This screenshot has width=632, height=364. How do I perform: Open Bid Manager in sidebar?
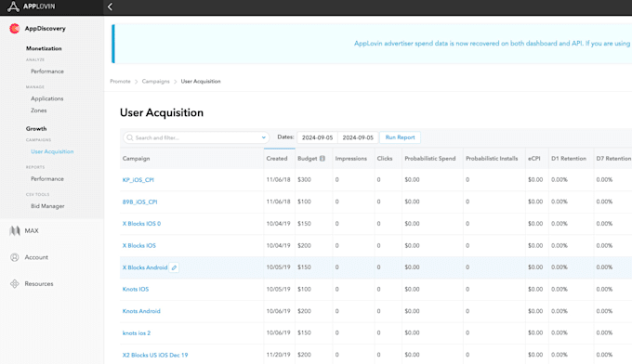tap(47, 206)
